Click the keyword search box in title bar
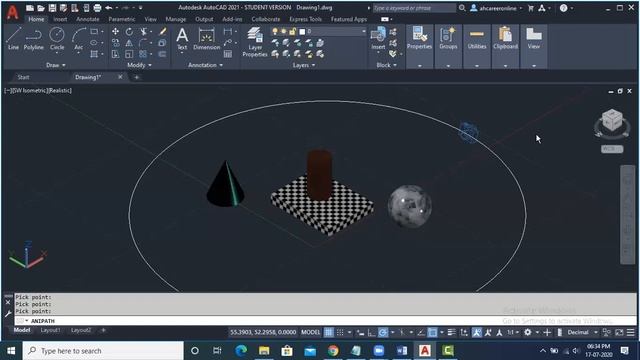The image size is (640, 360). pyautogui.click(x=414, y=8)
